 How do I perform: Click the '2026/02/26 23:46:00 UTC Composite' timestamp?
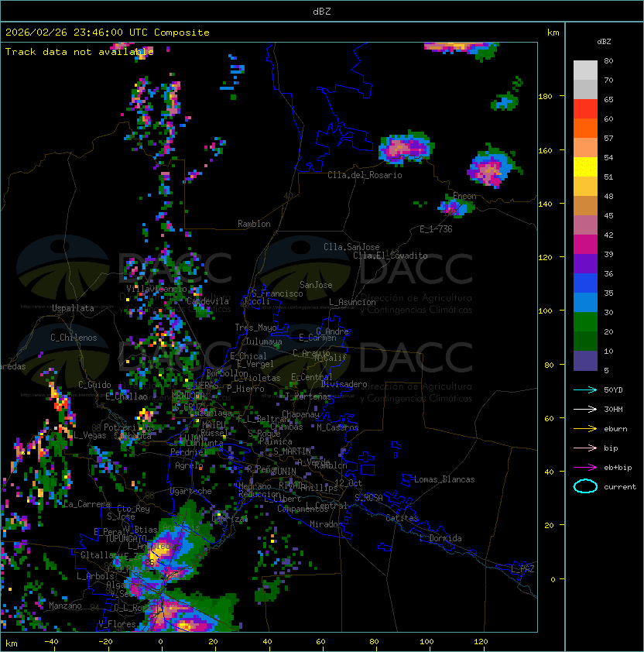pyautogui.click(x=108, y=33)
